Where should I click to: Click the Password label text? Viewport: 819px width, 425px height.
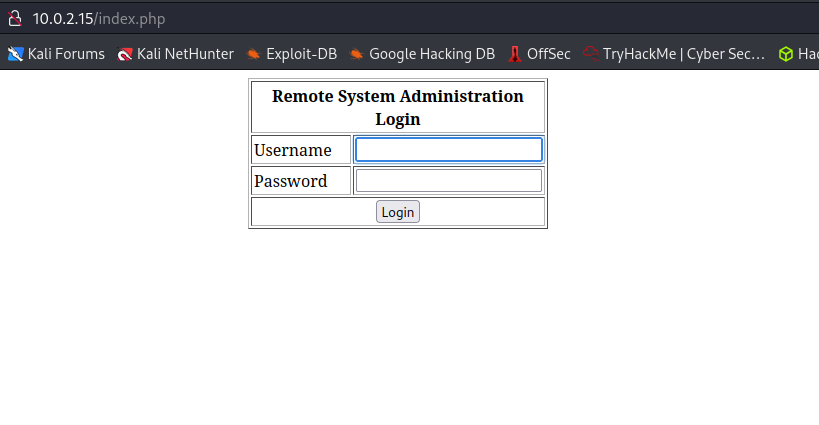[x=291, y=181]
